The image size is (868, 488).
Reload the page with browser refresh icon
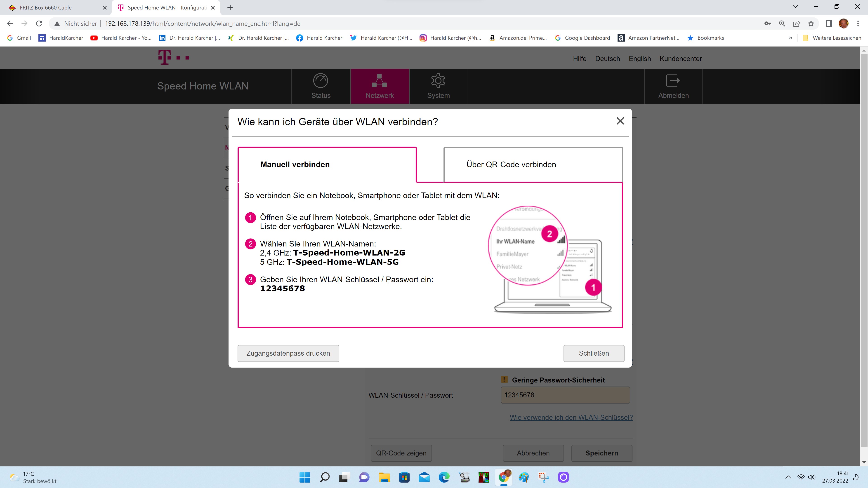point(39,23)
